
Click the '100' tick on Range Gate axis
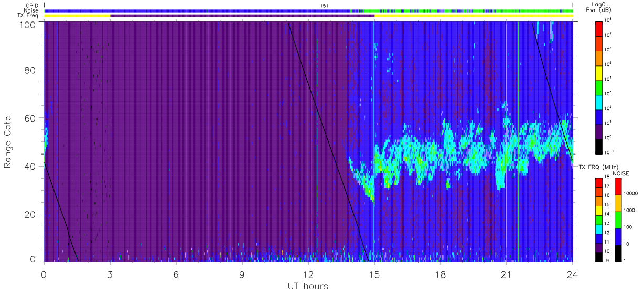[28, 25]
